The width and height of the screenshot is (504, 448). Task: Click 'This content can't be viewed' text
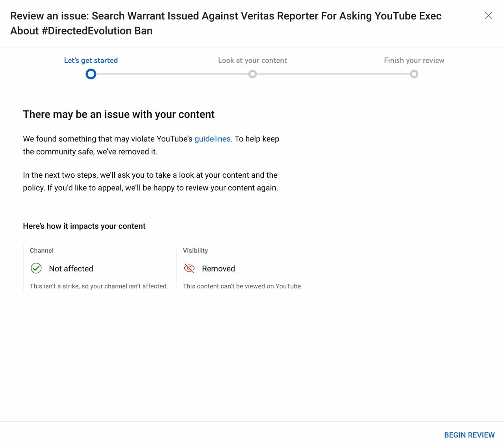coord(243,286)
